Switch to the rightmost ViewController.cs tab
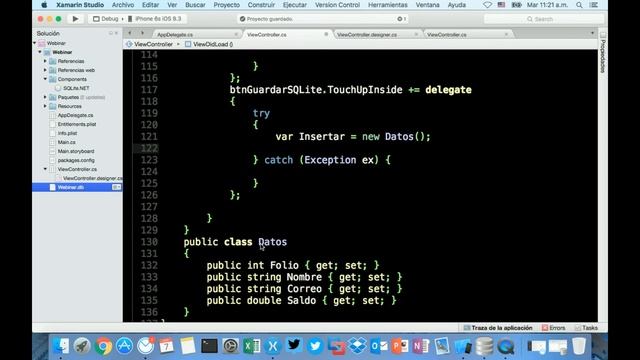Image resolution: width=640 pixels, height=360 pixels. click(x=447, y=35)
